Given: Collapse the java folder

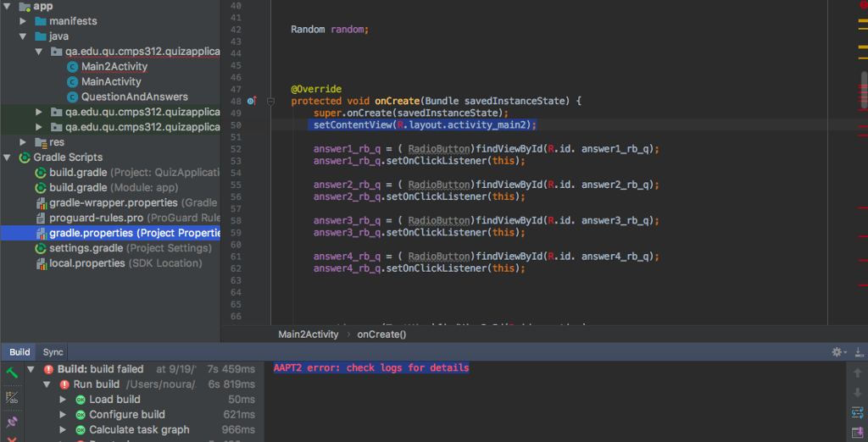Looking at the screenshot, I should (23, 36).
